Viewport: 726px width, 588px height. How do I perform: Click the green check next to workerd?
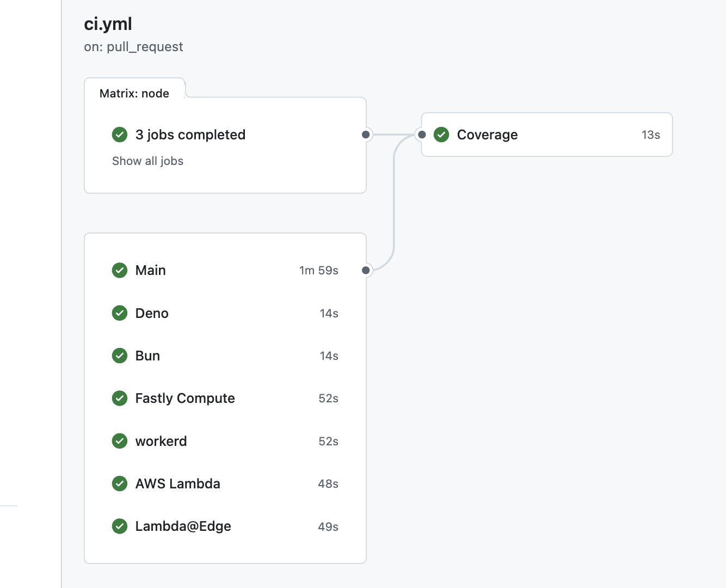pos(120,441)
